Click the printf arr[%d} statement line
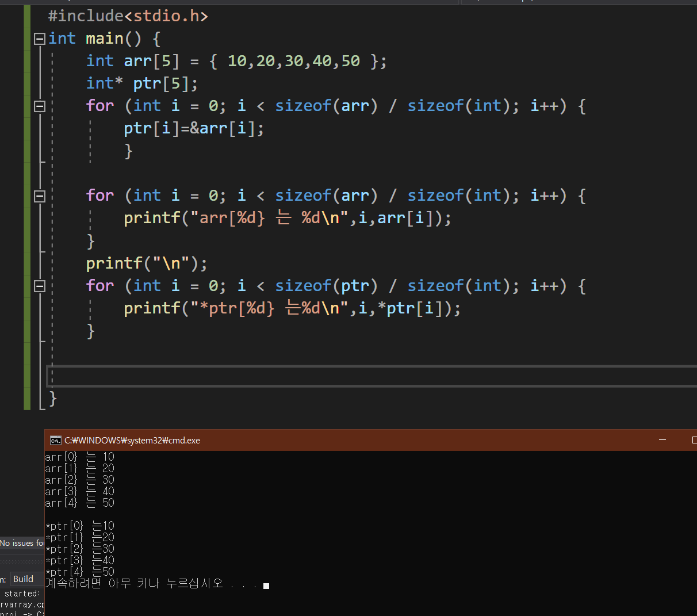 click(x=288, y=218)
